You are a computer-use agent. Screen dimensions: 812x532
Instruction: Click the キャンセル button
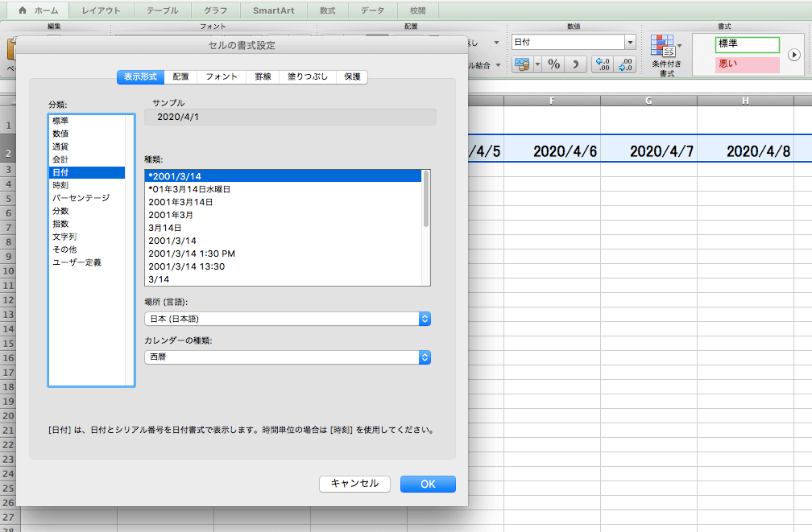coord(354,484)
